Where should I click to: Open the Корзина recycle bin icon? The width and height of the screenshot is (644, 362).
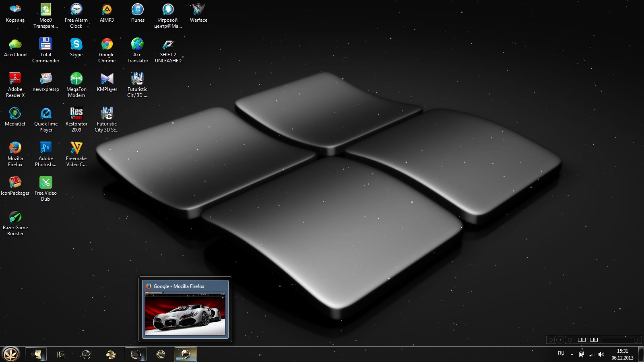click(x=15, y=13)
